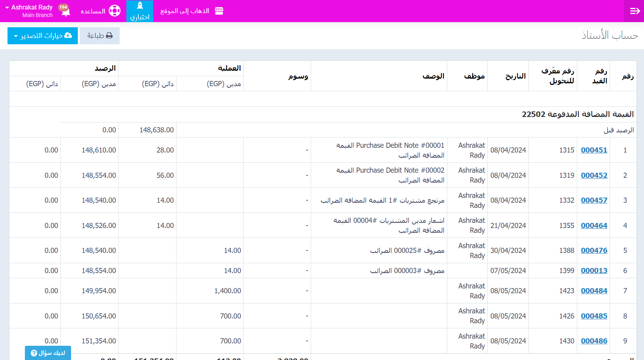The height and width of the screenshot is (360, 644).
Task: Open journal entry 000451
Action: click(594, 150)
